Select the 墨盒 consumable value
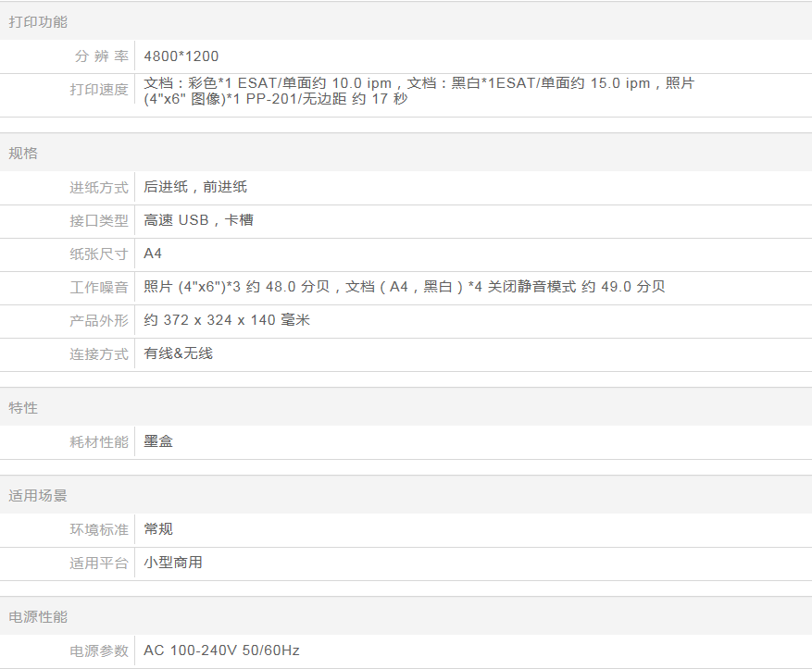This screenshot has height=669, width=812. pos(158,441)
